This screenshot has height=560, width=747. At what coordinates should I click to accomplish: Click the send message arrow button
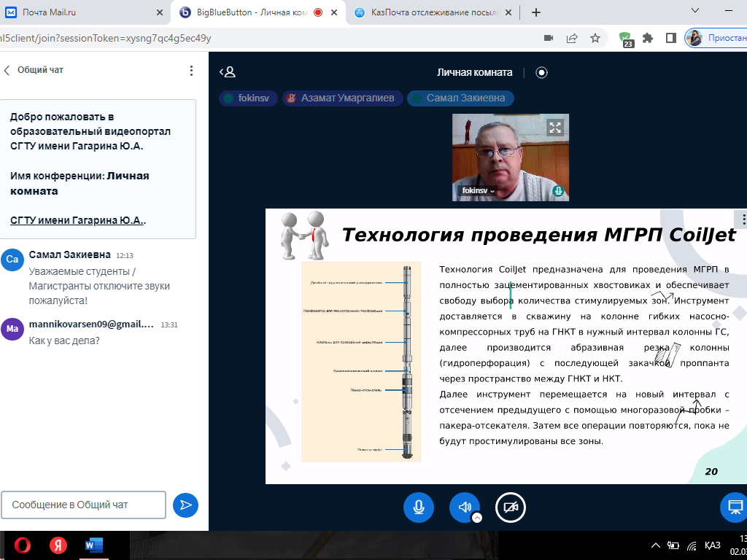(185, 505)
